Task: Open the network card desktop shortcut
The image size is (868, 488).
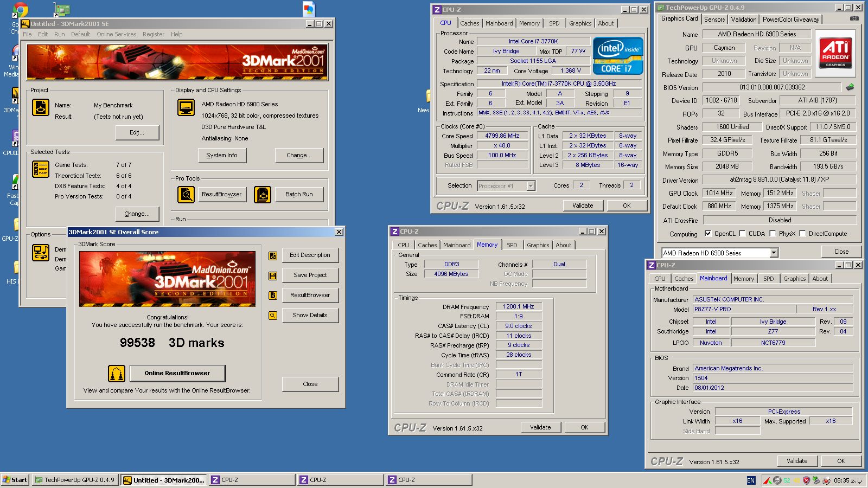Action: point(62,10)
